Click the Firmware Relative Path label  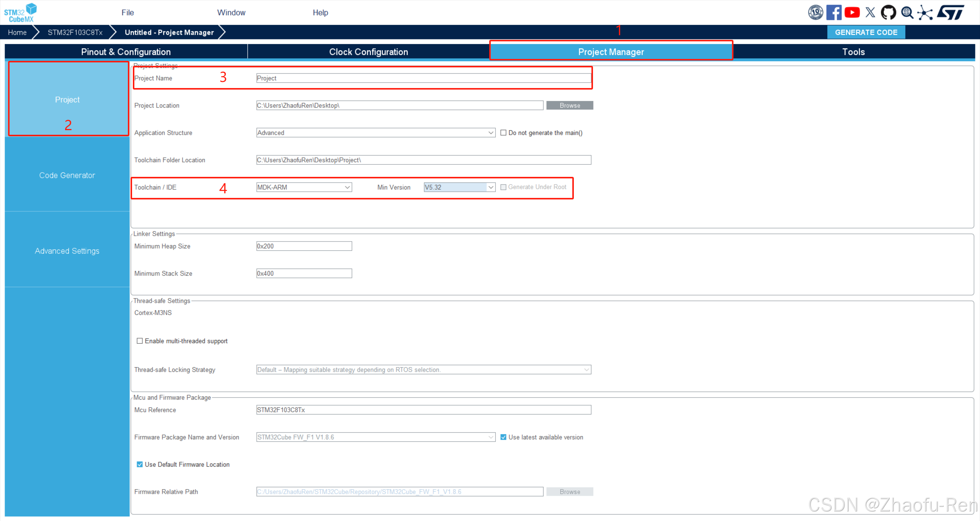pyautogui.click(x=166, y=492)
